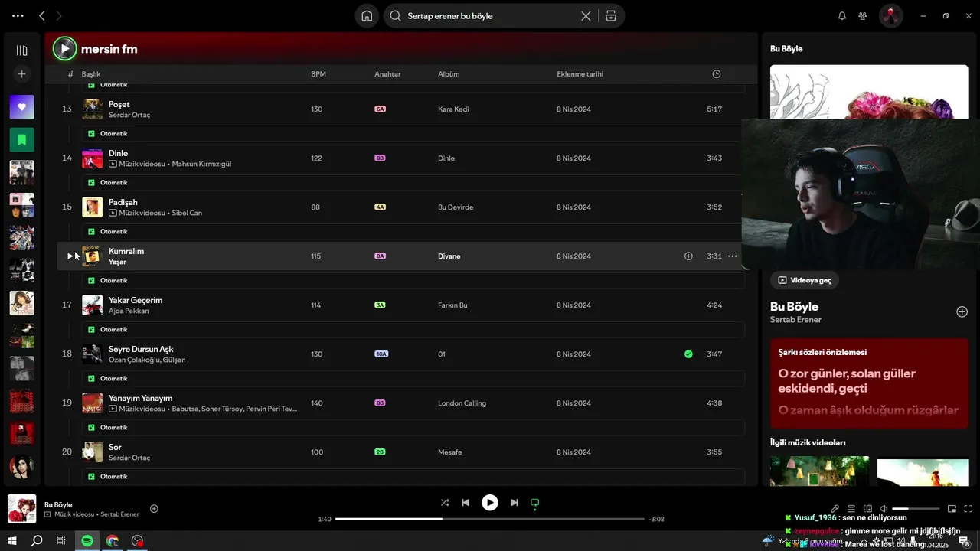
Task: Create a playlist with sidebar plus
Action: 21,74
